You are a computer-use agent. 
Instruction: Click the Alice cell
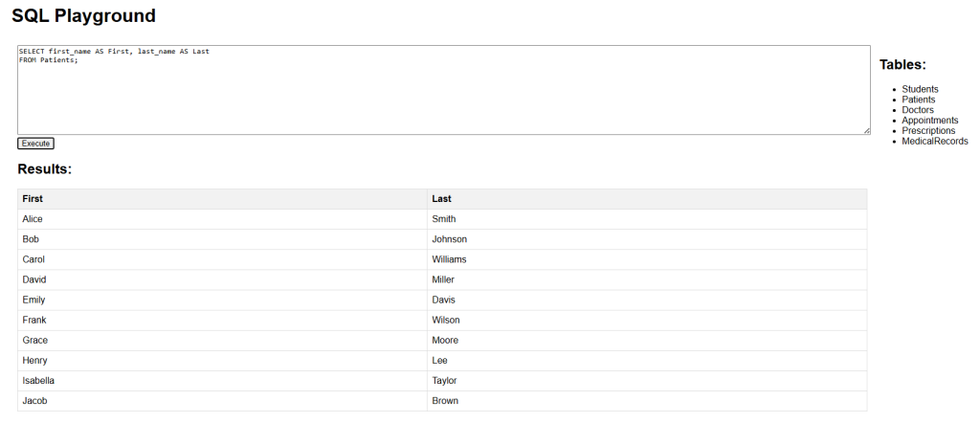[222, 219]
